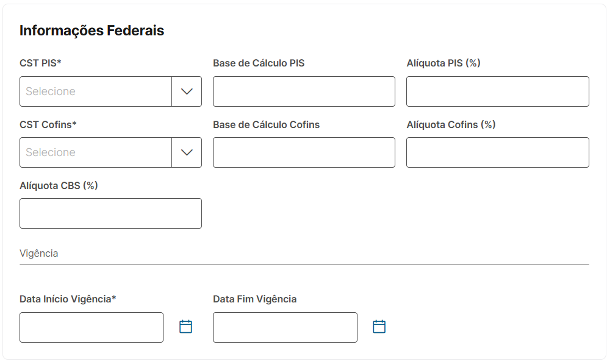Click the CST Cofins* field label
The image size is (607, 364).
pos(48,124)
